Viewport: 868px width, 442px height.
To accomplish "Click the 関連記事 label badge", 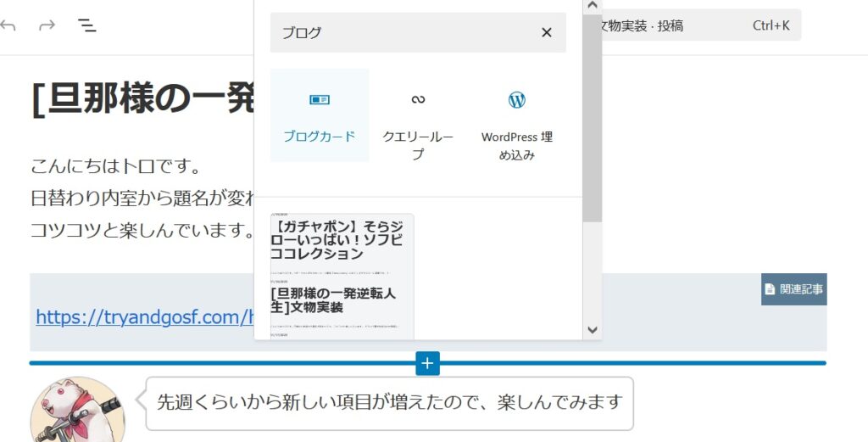I will [x=793, y=289].
